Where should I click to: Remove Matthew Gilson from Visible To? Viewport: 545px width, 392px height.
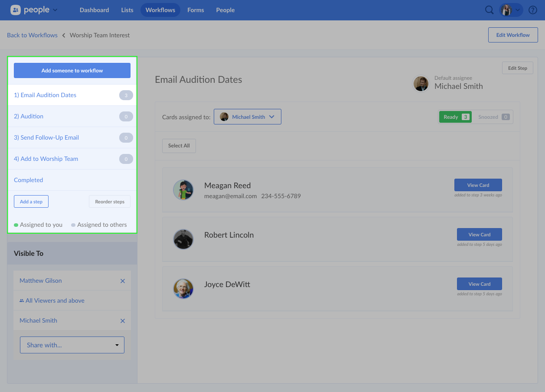coord(123,281)
